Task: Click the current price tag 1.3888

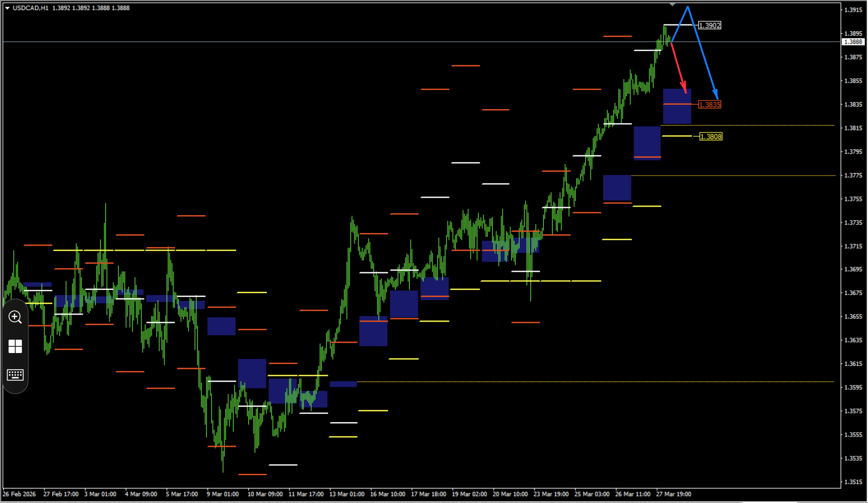Action: (x=853, y=42)
